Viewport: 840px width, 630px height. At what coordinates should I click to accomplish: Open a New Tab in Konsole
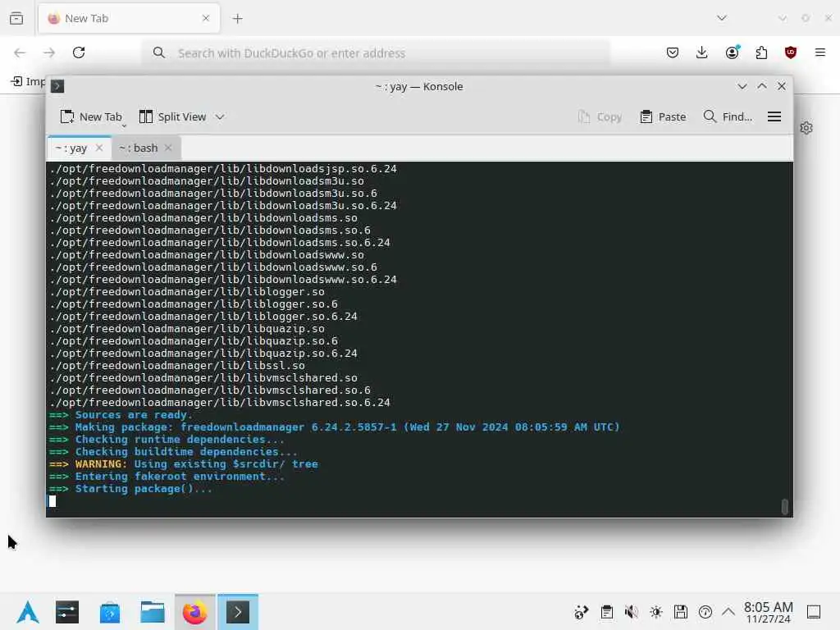90,116
